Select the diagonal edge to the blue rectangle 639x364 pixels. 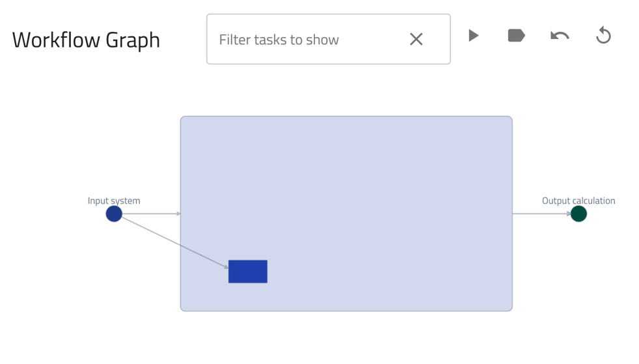[172, 240]
